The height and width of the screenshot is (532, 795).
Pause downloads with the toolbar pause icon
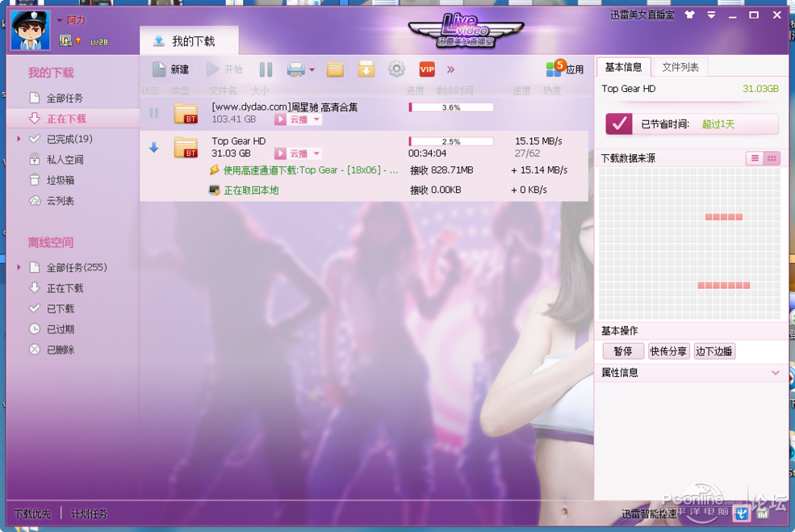266,69
